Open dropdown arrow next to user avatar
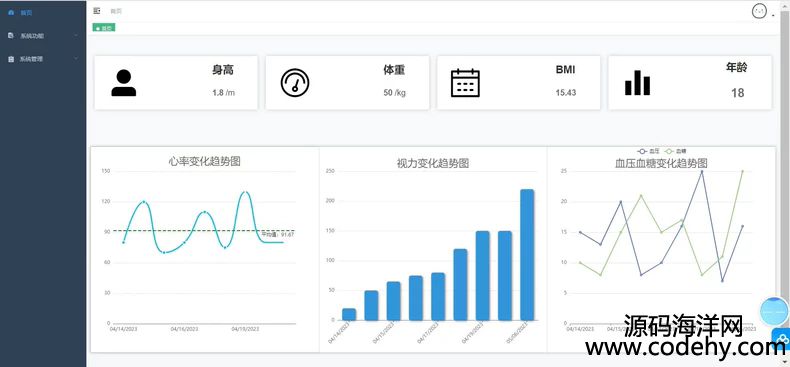The width and height of the screenshot is (790, 367). pos(773,16)
